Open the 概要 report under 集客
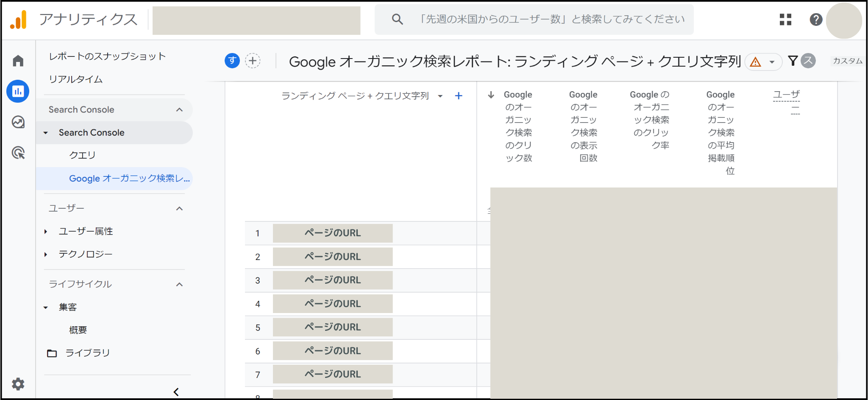 tap(78, 330)
